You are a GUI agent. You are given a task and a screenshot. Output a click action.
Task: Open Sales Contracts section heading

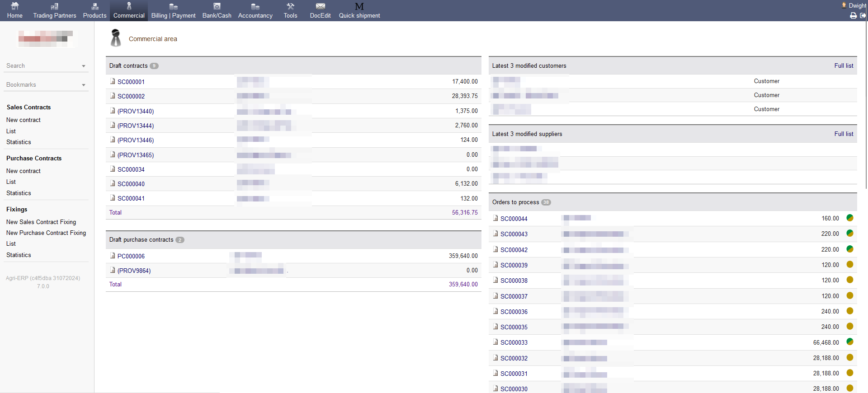coord(28,107)
